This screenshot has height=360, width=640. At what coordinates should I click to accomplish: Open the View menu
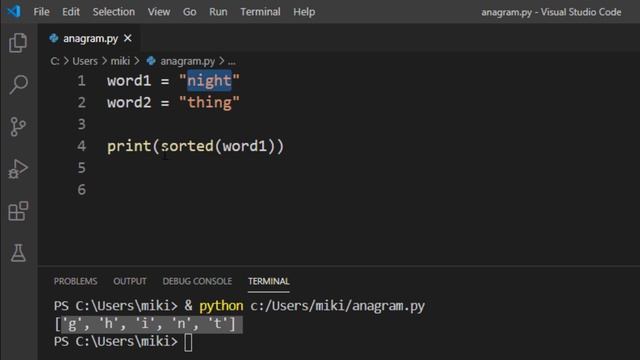159,12
